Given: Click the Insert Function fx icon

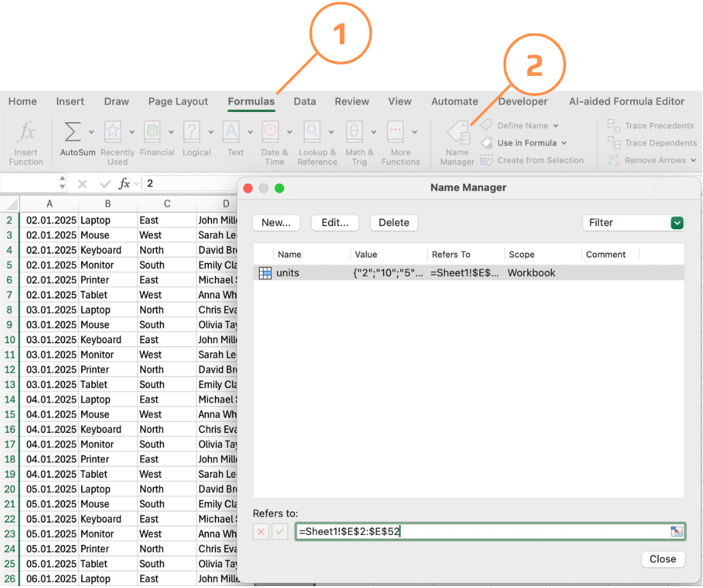Looking at the screenshot, I should tap(26, 132).
